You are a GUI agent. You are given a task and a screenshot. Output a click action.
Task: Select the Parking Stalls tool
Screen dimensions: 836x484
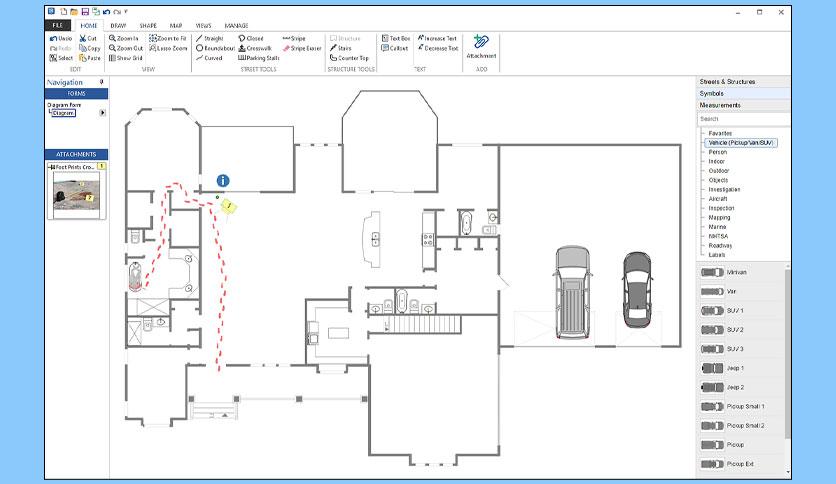coord(259,58)
